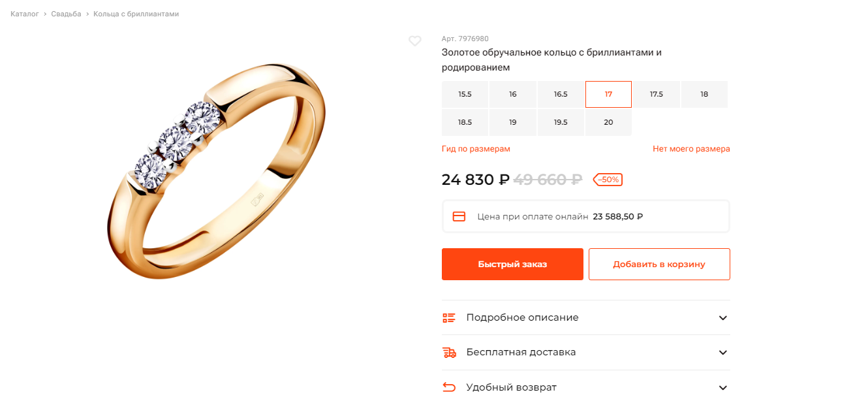Select ring size 15.5
868x403 pixels.
point(465,94)
